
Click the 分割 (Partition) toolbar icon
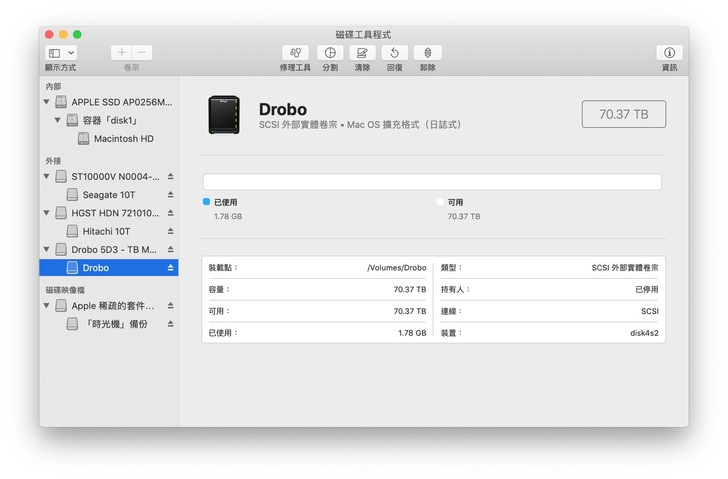pos(330,53)
